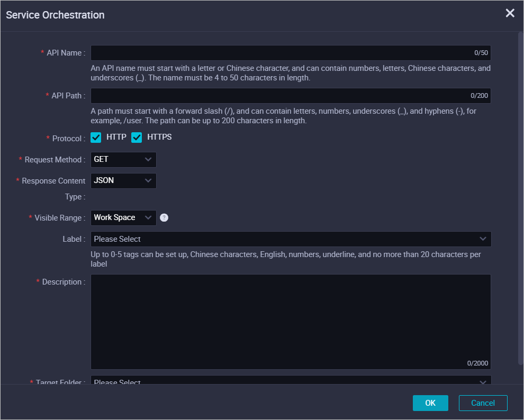Uncheck the HTTPS protocol checkbox
Viewport: 524px width, 420px height.
tap(137, 138)
